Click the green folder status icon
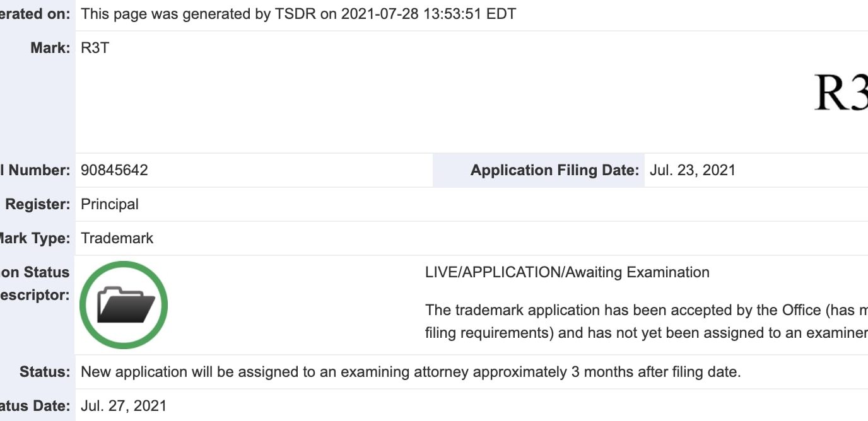The width and height of the screenshot is (868, 421). point(124,305)
